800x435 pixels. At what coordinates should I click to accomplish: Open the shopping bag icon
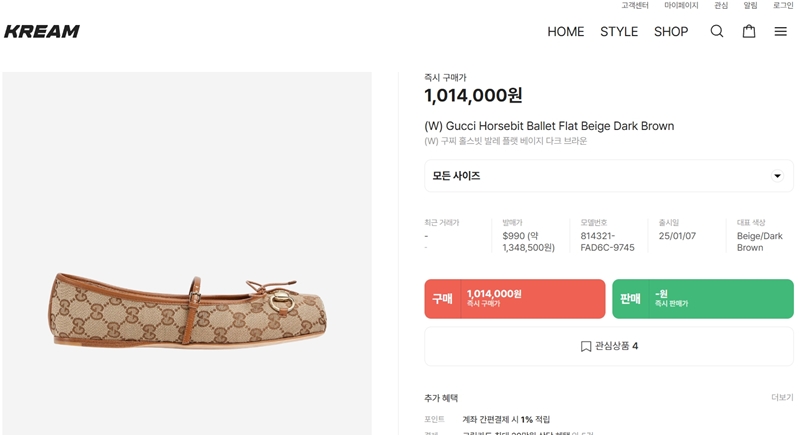748,31
